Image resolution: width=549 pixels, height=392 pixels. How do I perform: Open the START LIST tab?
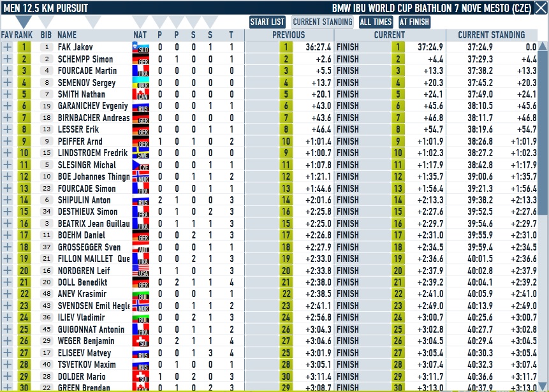(268, 22)
